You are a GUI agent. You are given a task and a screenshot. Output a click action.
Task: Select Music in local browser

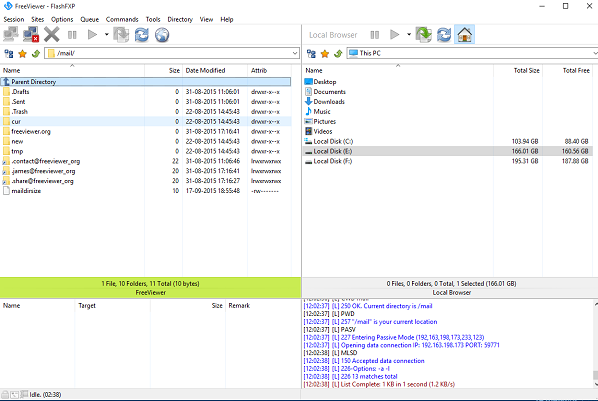click(x=448, y=111)
